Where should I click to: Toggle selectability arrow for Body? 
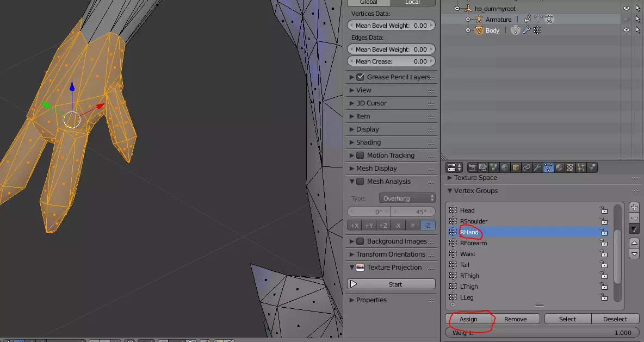637,30
